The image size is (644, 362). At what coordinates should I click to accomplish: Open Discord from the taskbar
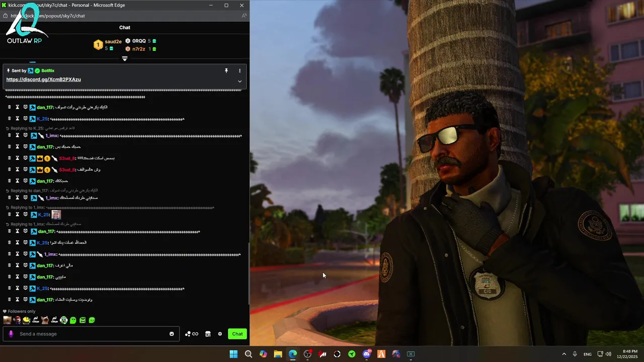click(x=367, y=354)
